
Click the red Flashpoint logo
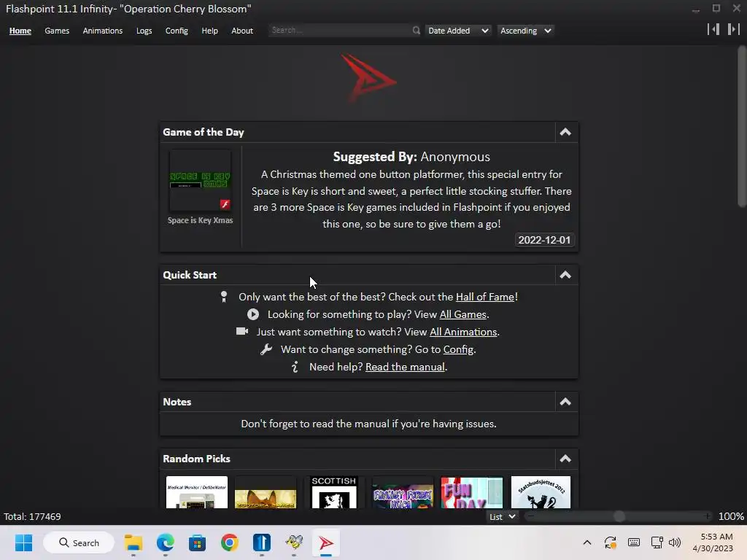(x=368, y=79)
